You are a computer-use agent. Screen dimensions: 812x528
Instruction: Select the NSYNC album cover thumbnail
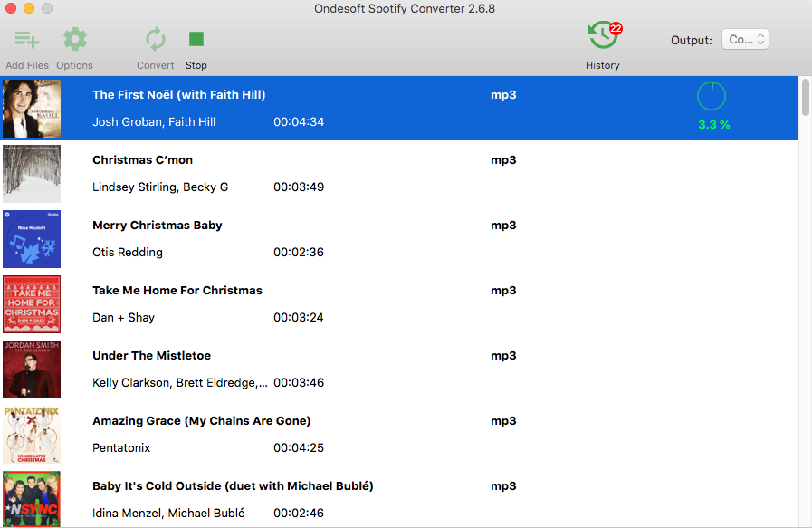click(32, 499)
